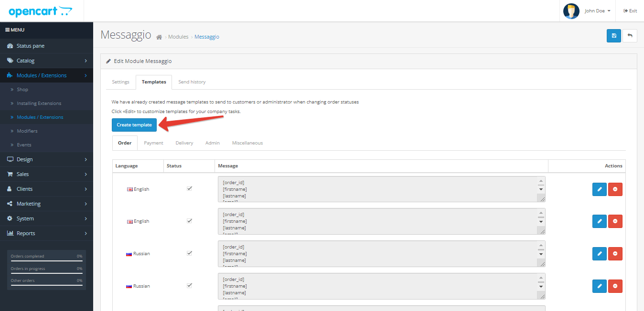
Task: Delete the first English template
Action: (x=615, y=189)
